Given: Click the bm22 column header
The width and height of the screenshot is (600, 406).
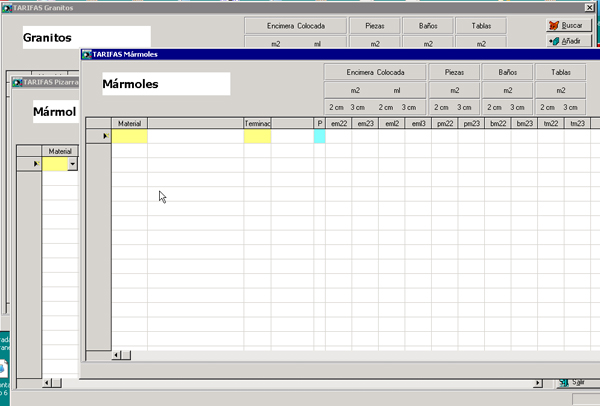Looking at the screenshot, I should [x=498, y=123].
